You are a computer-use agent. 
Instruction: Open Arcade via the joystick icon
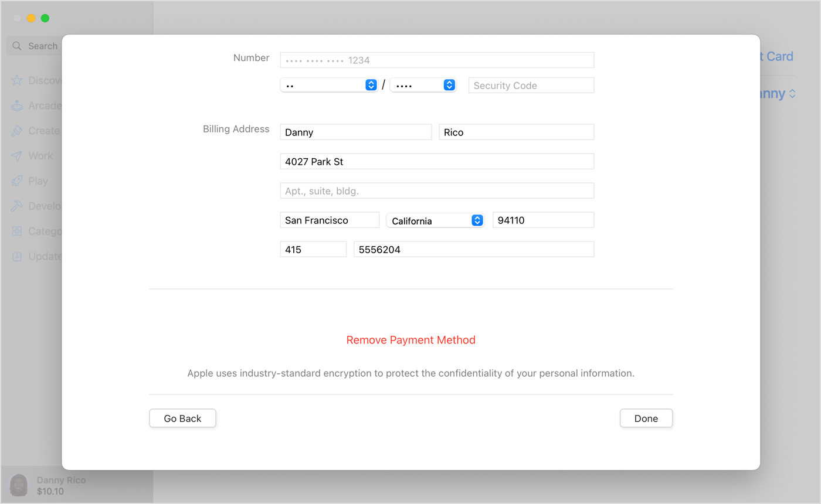(x=17, y=105)
